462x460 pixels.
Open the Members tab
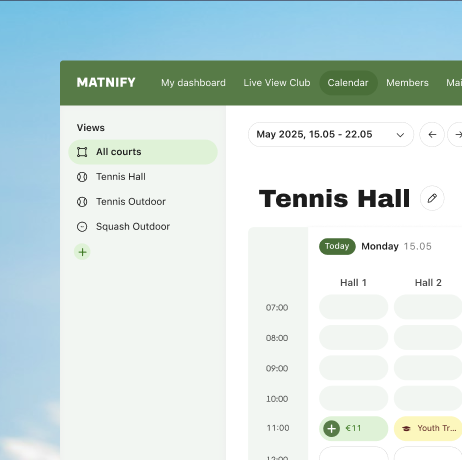coord(407,83)
